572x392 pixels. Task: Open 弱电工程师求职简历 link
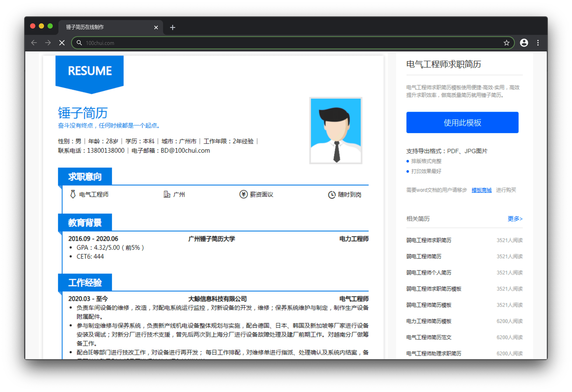click(x=429, y=240)
